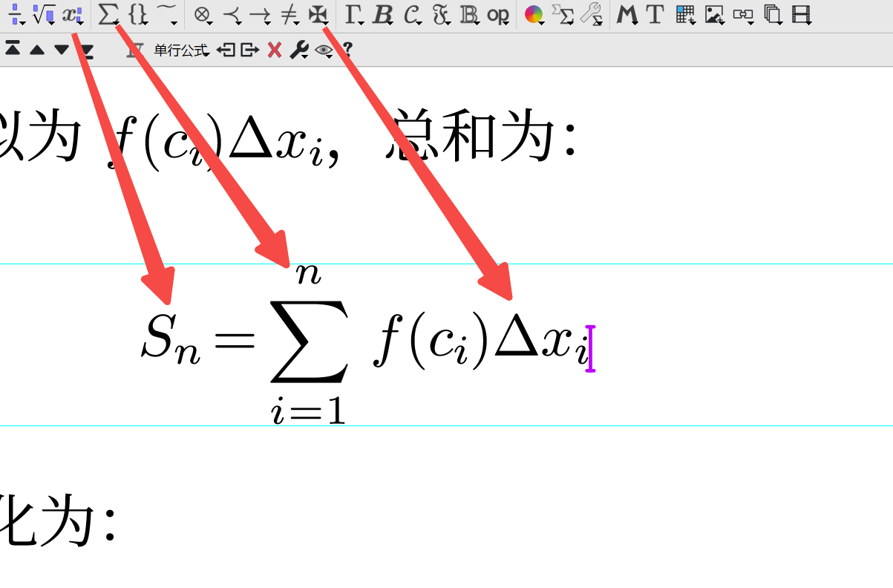Open the big operator sum menu
The image size is (893, 588).
pyautogui.click(x=108, y=13)
